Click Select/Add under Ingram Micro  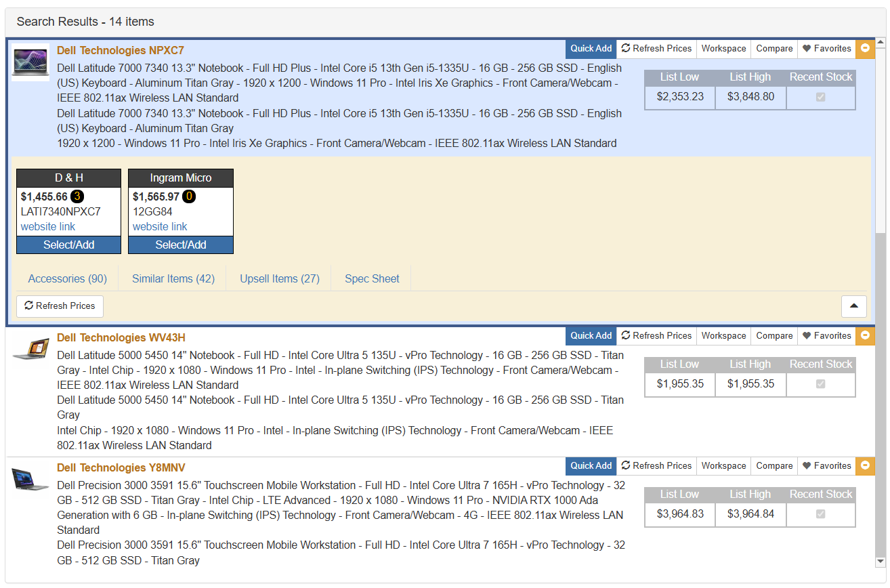click(x=181, y=245)
